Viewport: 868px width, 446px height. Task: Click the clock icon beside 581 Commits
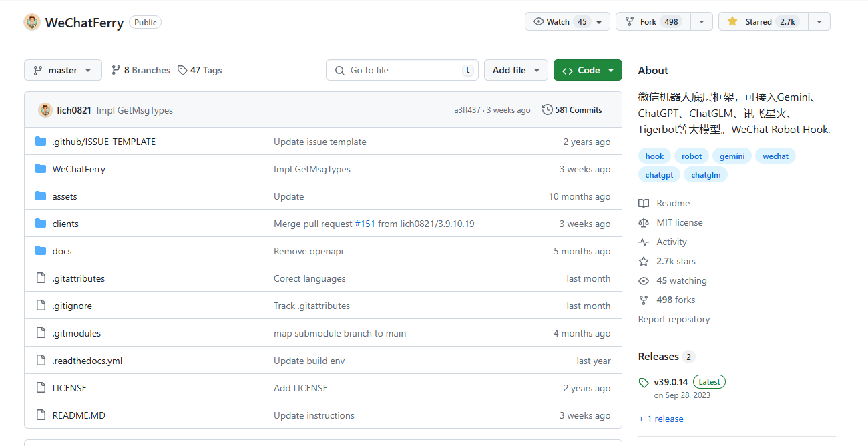[x=548, y=110]
